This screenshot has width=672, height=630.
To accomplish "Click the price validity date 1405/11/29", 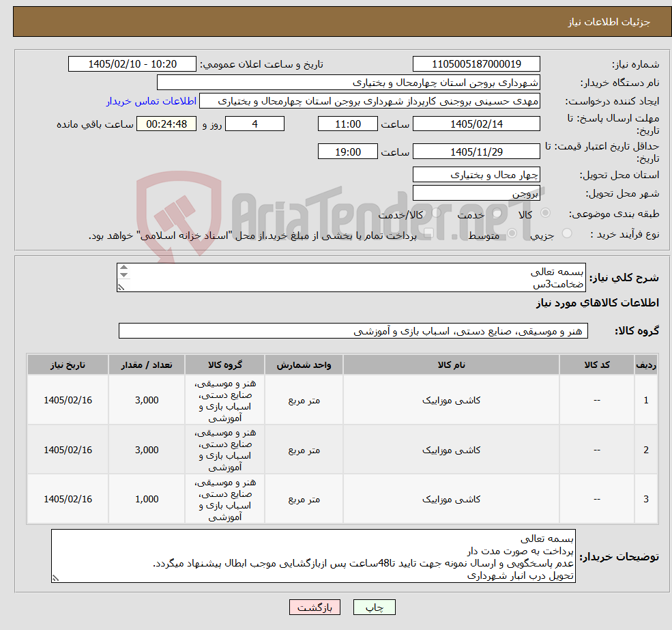I will [476, 152].
